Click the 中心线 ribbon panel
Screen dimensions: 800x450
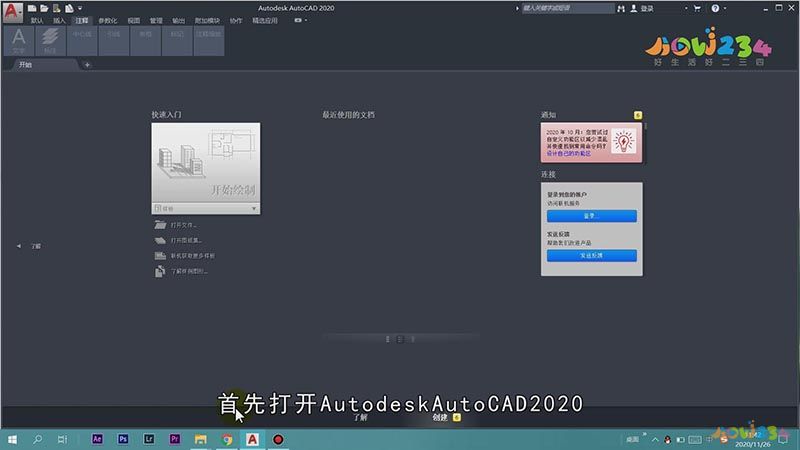pyautogui.click(x=82, y=41)
